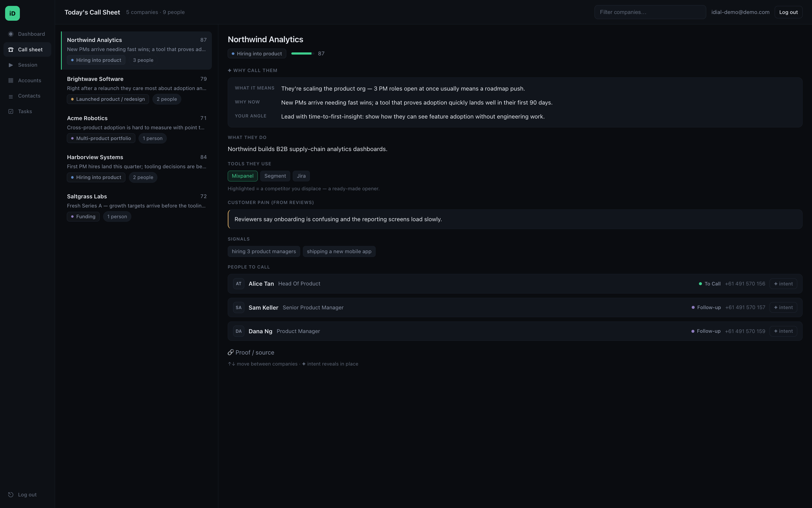Viewport: 812px width, 508px height.
Task: Click Dana Ng's DA avatar badge
Action: (x=238, y=331)
